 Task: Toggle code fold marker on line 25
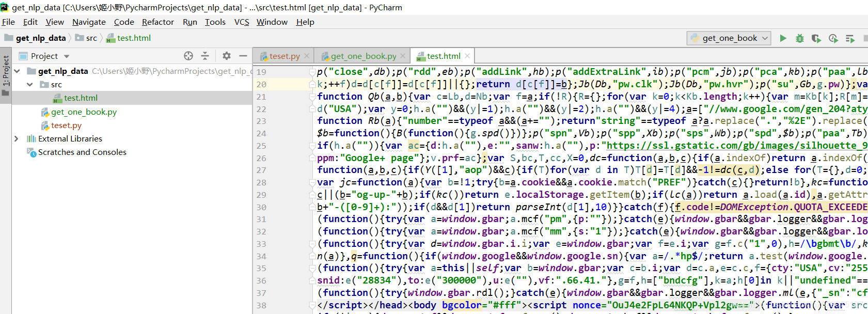(312, 146)
